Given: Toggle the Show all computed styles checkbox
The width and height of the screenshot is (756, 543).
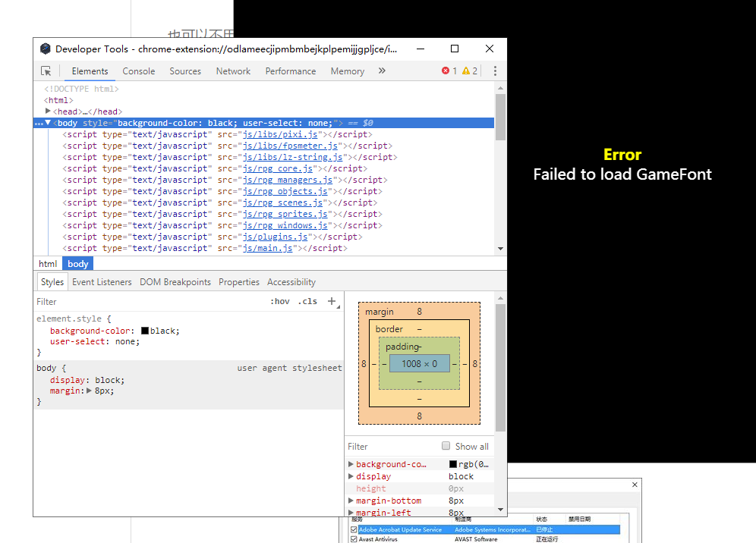Looking at the screenshot, I should pos(446,446).
